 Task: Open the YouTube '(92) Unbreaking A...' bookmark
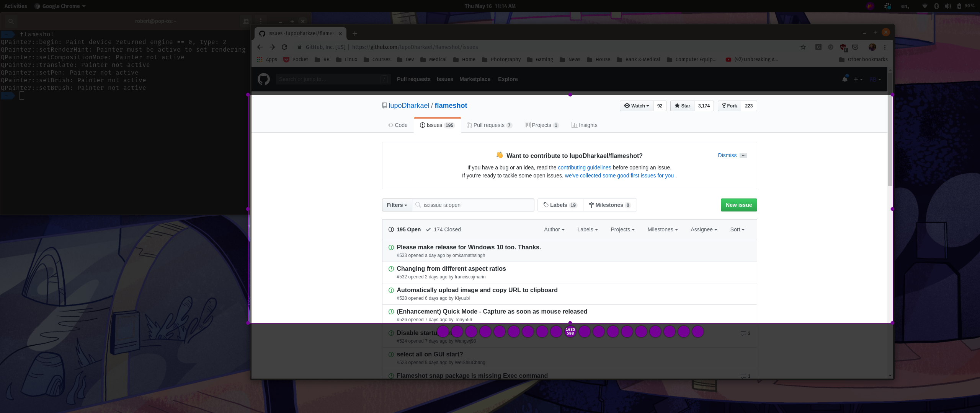point(751,59)
